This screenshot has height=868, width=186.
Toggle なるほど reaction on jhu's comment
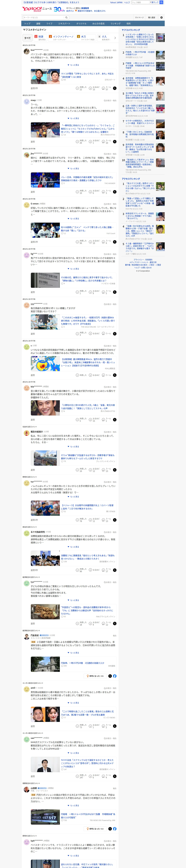(x=94, y=192)
